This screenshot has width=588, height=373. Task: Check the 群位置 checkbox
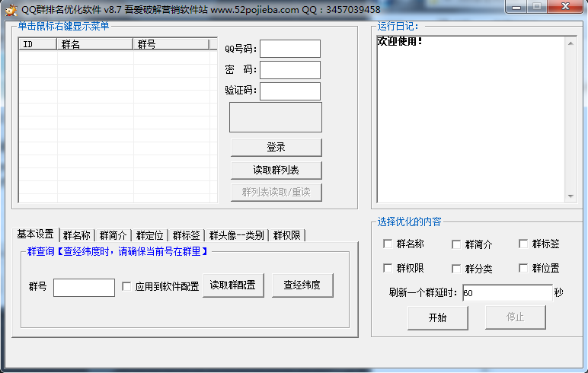[523, 269]
